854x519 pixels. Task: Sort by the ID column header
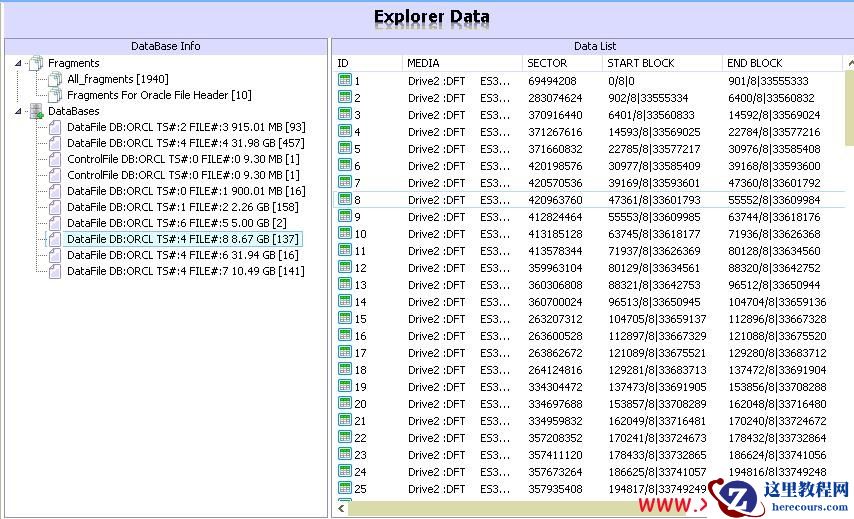(367, 63)
